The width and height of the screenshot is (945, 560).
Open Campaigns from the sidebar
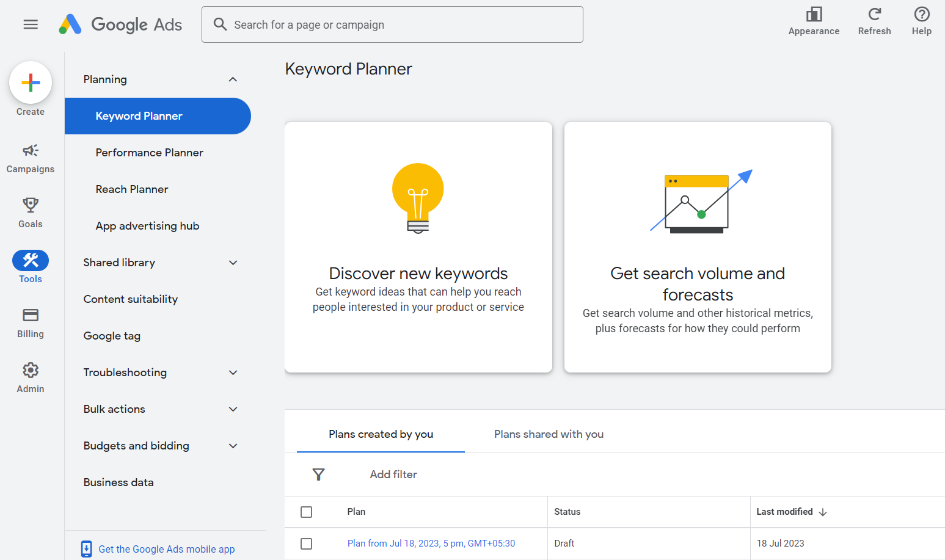click(x=31, y=158)
